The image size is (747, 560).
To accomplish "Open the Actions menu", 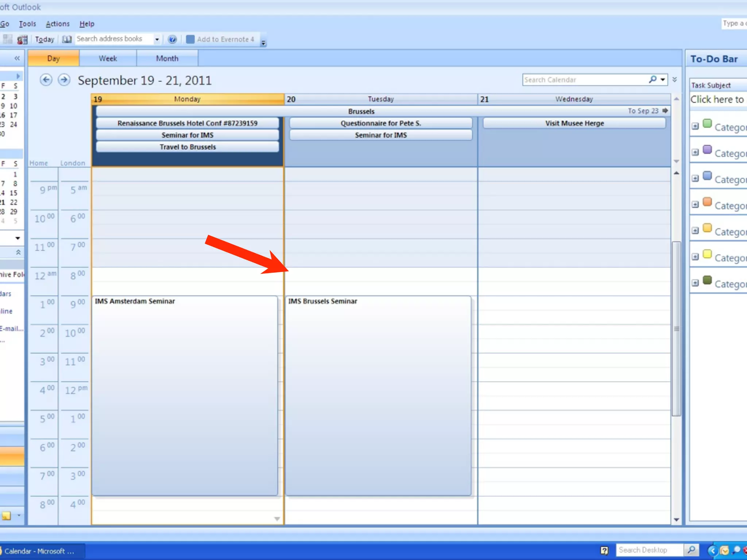I will point(58,24).
